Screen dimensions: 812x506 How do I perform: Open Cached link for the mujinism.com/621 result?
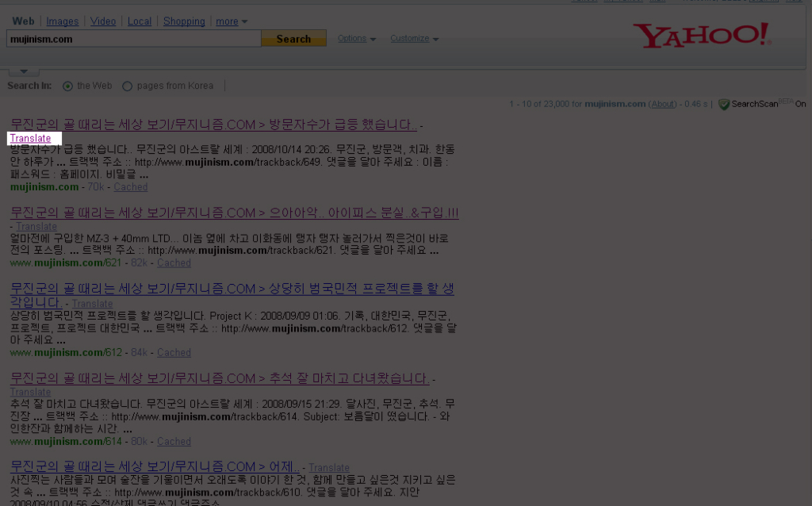click(x=174, y=263)
